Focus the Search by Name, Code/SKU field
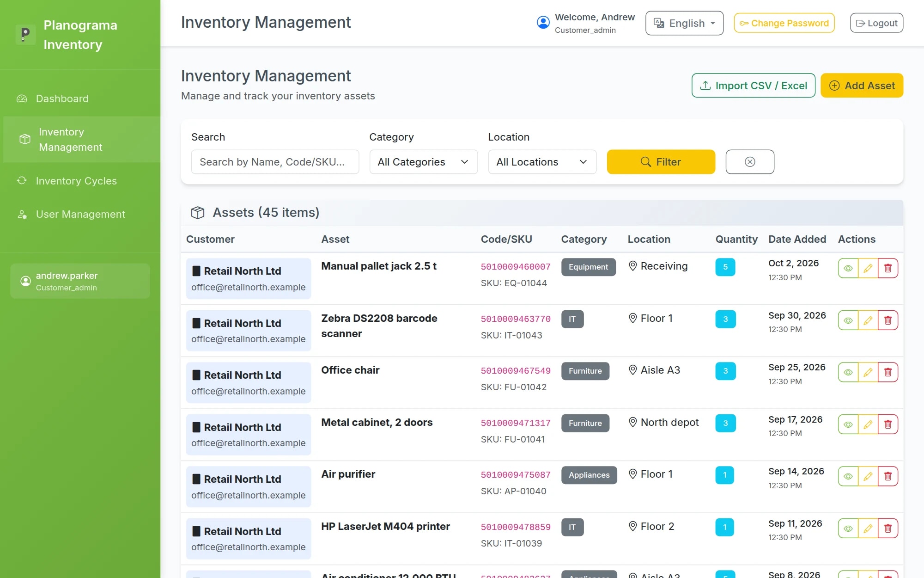The image size is (924, 578). point(275,162)
